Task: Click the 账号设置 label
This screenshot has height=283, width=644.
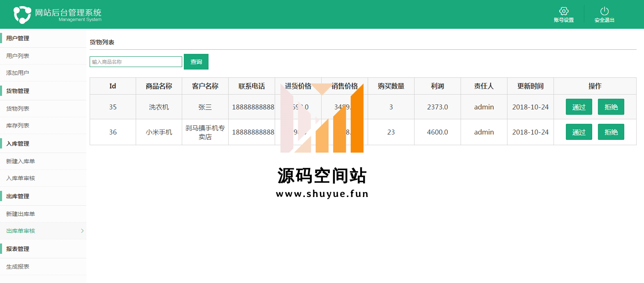Action: click(563, 20)
